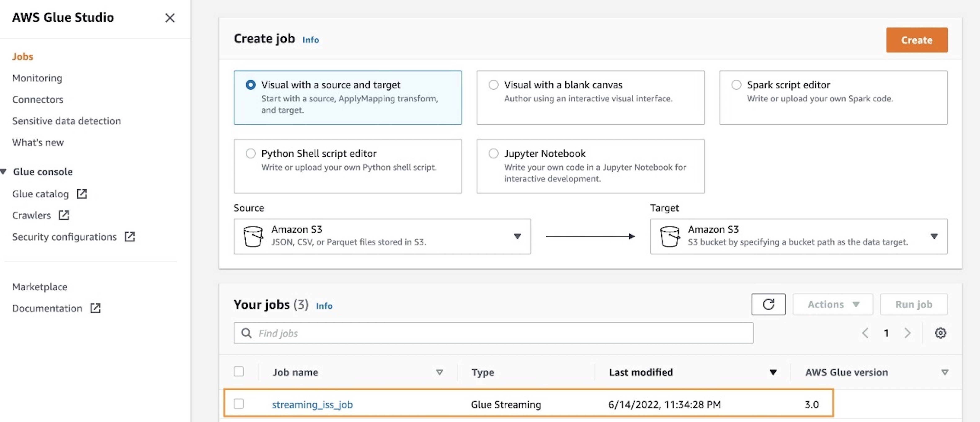The image size is (980, 422).
Task: Click the refresh jobs list icon
Action: [x=769, y=305]
